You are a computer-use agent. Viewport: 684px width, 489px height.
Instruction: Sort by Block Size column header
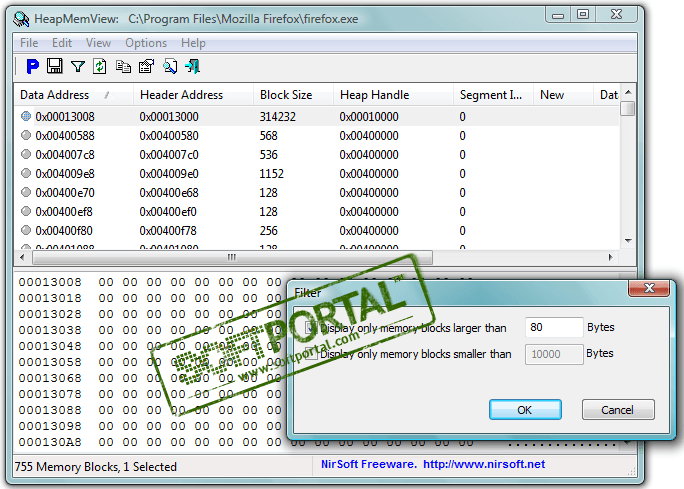(x=293, y=95)
